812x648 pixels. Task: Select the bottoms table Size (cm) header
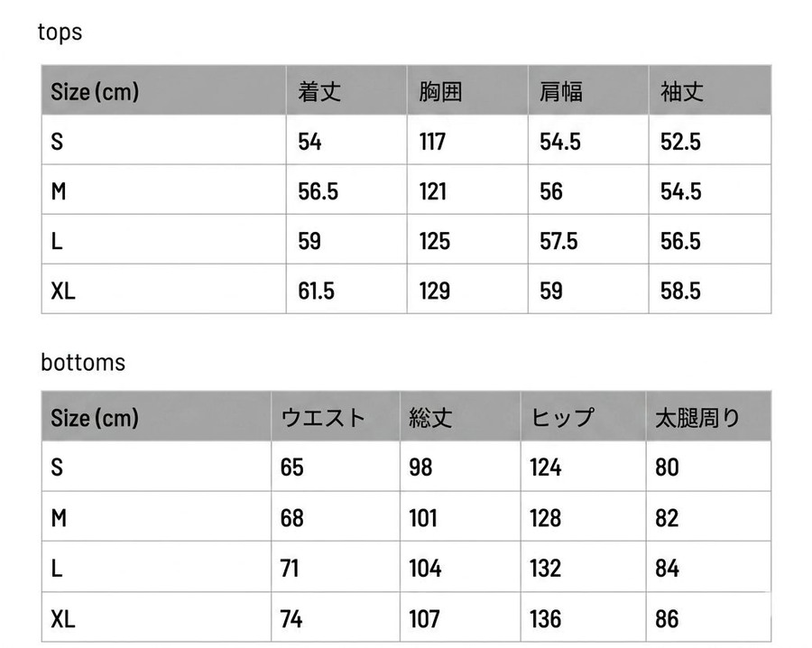click(95, 418)
